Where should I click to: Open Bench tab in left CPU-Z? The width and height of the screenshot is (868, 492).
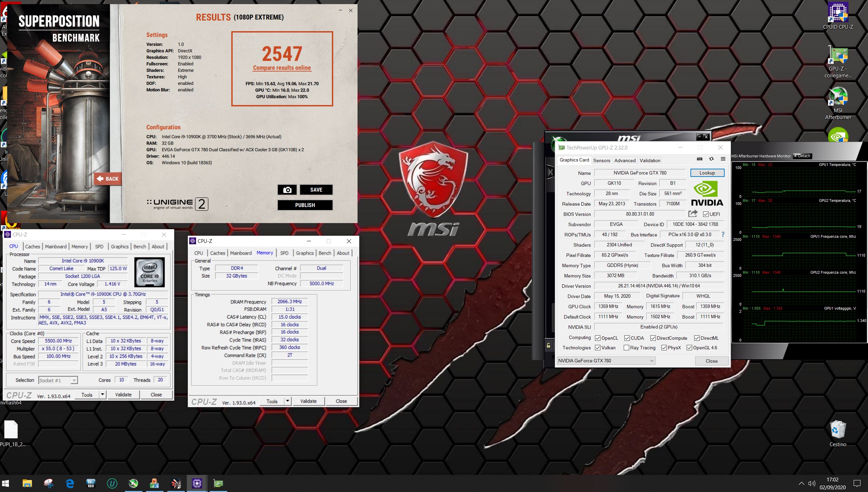click(140, 246)
